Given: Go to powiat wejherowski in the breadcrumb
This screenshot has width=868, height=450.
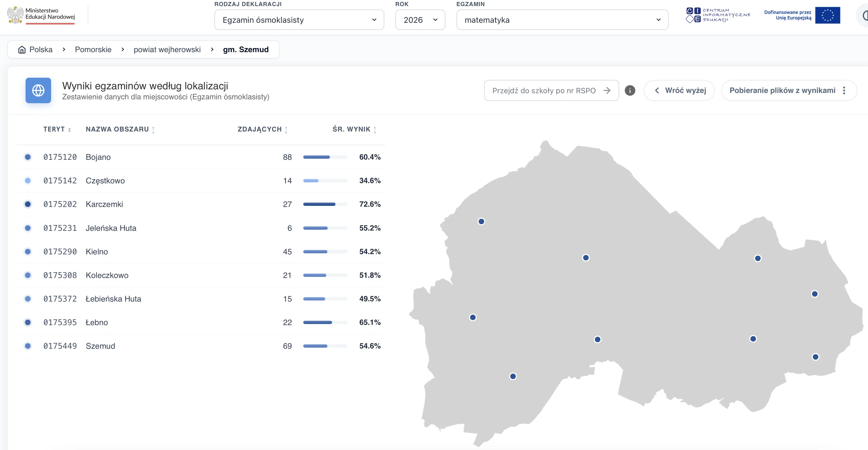Looking at the screenshot, I should [167, 50].
